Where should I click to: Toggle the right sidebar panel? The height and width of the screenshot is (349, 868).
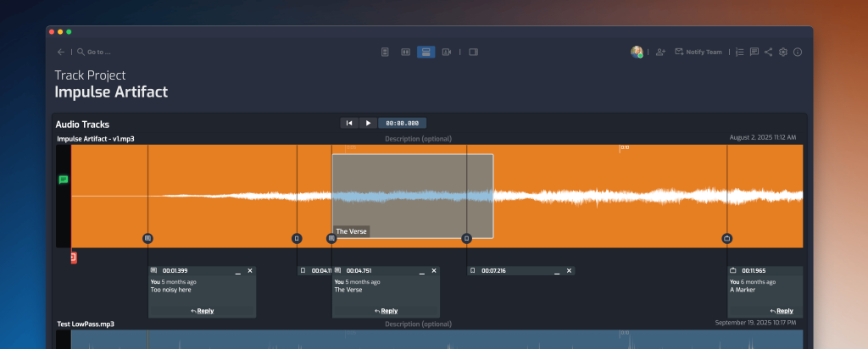(474, 52)
